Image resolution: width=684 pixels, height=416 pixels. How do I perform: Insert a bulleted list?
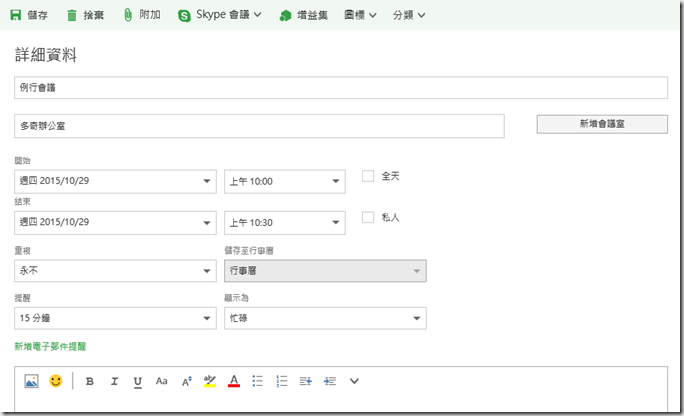point(258,381)
